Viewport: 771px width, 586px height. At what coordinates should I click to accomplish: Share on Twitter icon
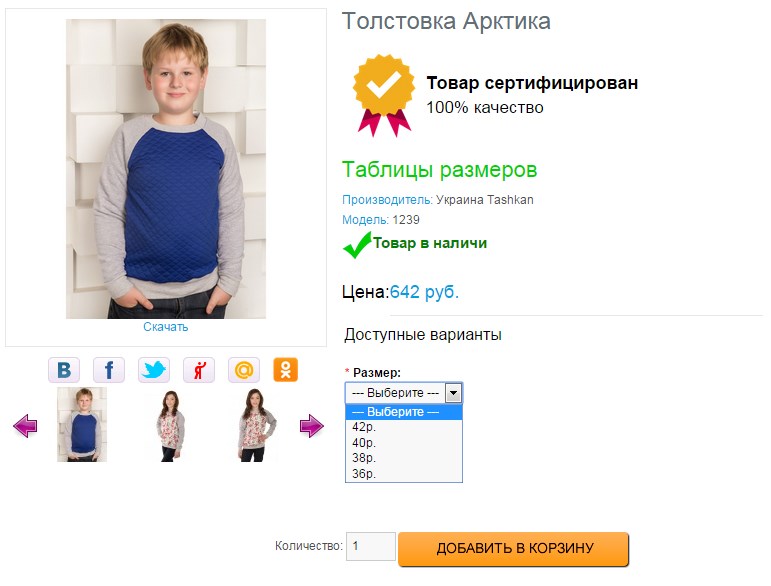[154, 370]
